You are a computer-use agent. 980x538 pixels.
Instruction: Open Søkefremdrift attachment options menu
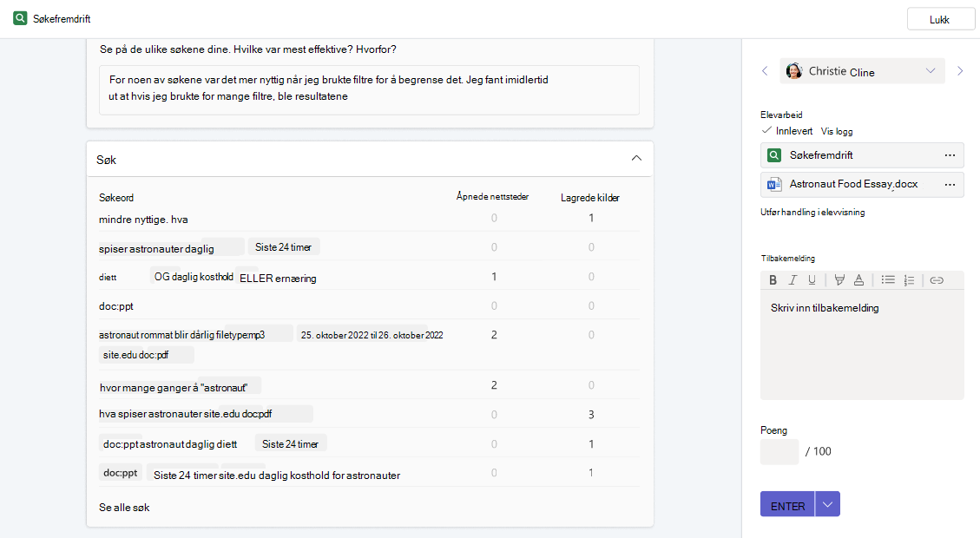click(x=950, y=155)
